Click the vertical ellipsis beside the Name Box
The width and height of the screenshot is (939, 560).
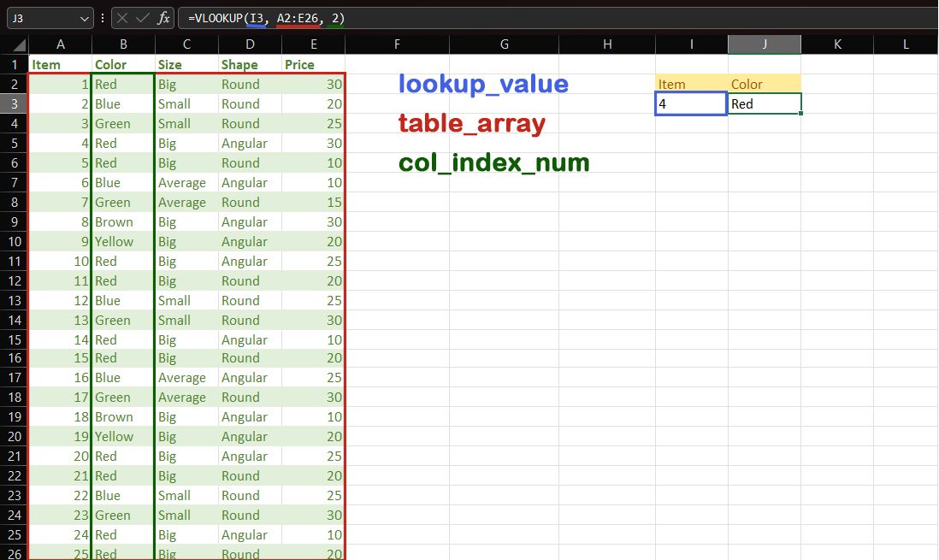102,17
